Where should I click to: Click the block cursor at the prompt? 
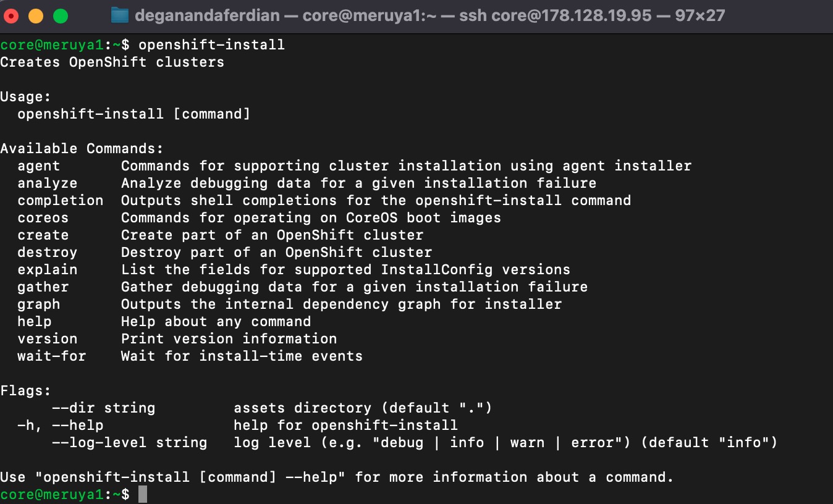[143, 494]
